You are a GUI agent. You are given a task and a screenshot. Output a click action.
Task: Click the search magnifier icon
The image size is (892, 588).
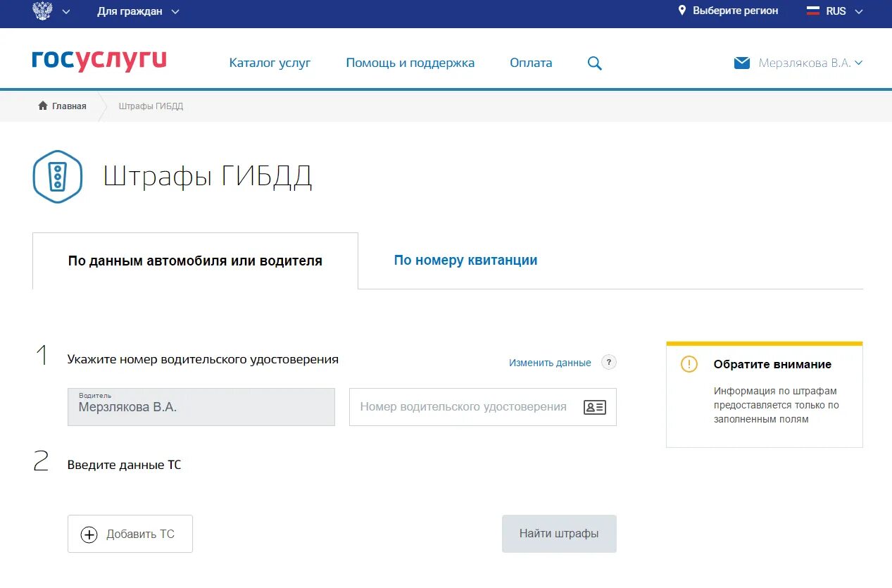595,63
